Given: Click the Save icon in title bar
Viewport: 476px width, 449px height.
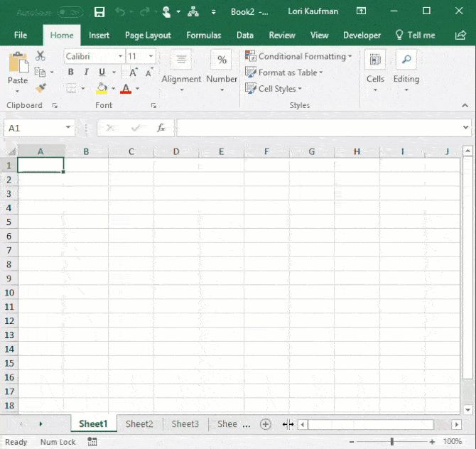Looking at the screenshot, I should [99, 12].
